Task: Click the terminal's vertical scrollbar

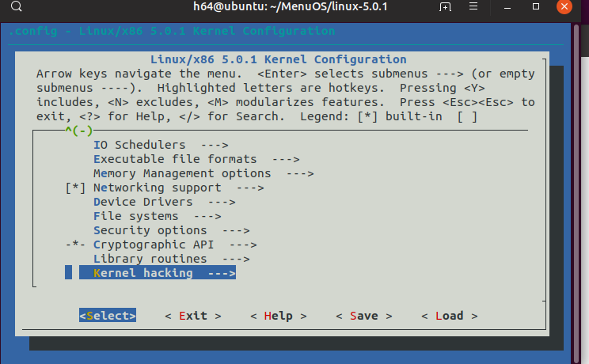Action: 578,193
